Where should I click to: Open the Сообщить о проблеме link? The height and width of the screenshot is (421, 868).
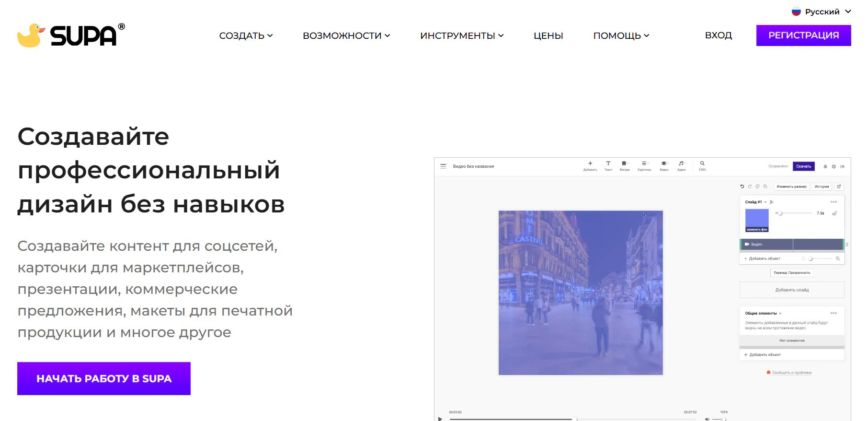tap(789, 373)
